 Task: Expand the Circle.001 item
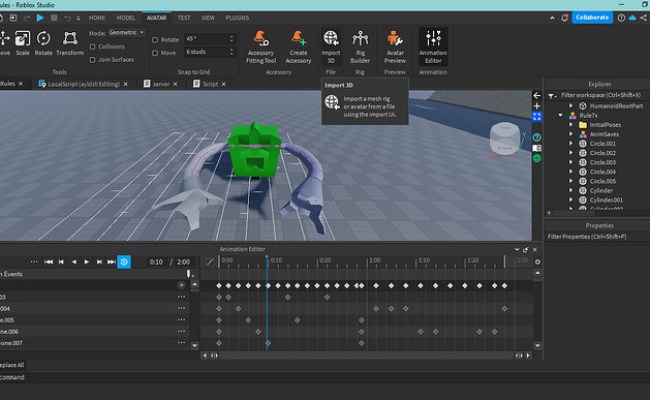coord(570,143)
